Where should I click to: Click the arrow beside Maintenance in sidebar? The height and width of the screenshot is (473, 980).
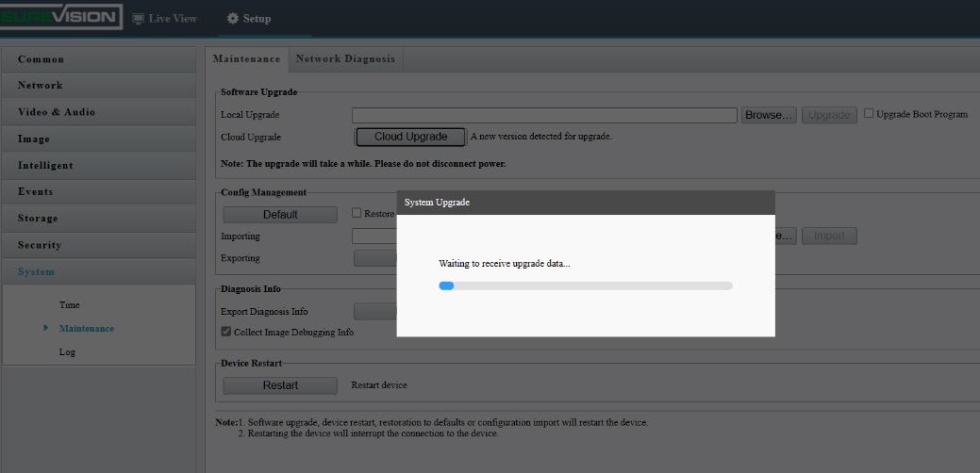(45, 328)
